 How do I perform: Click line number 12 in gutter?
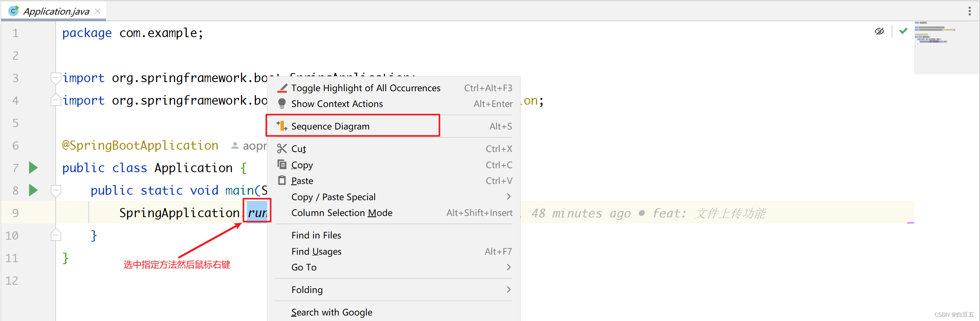pyautogui.click(x=12, y=281)
